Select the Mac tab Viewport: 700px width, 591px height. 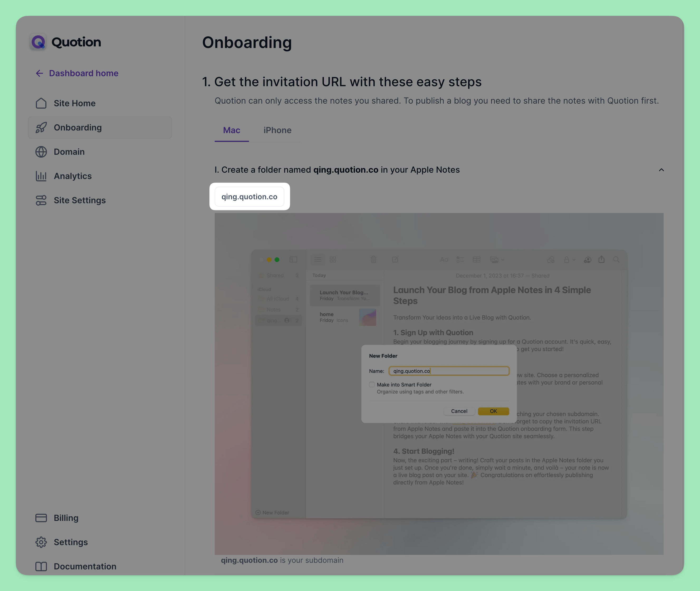point(231,130)
